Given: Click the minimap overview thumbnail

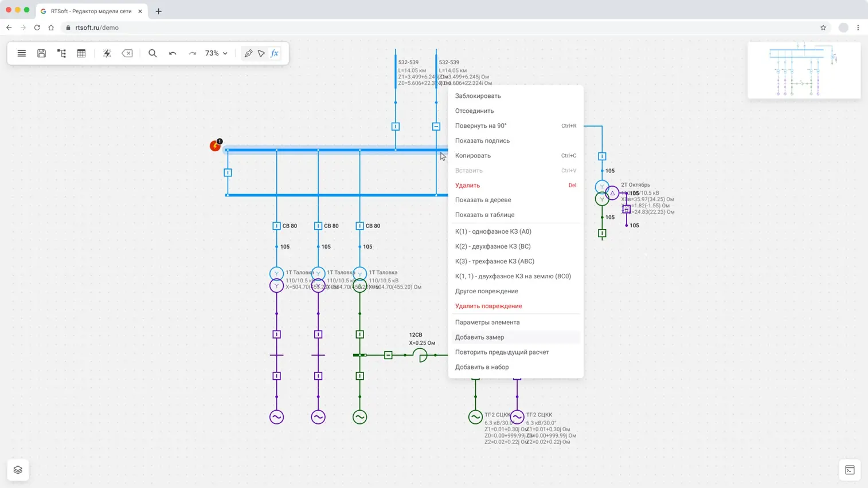Looking at the screenshot, I should (803, 70).
